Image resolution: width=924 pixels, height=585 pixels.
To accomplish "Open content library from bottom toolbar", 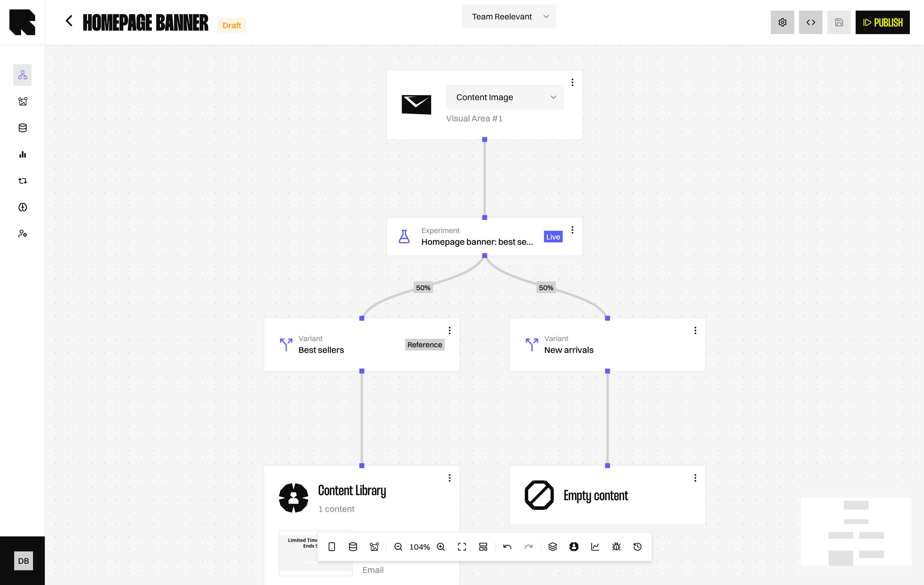I will pos(574,547).
